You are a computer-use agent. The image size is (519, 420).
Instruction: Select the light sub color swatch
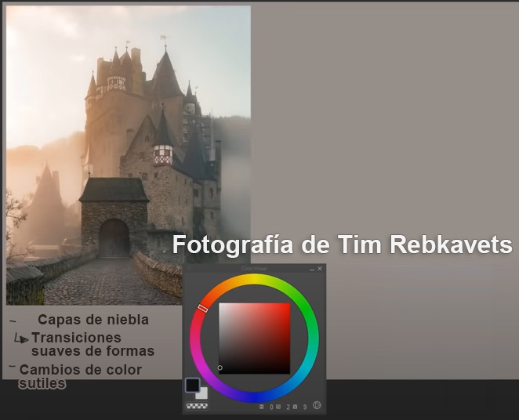pos(201,393)
